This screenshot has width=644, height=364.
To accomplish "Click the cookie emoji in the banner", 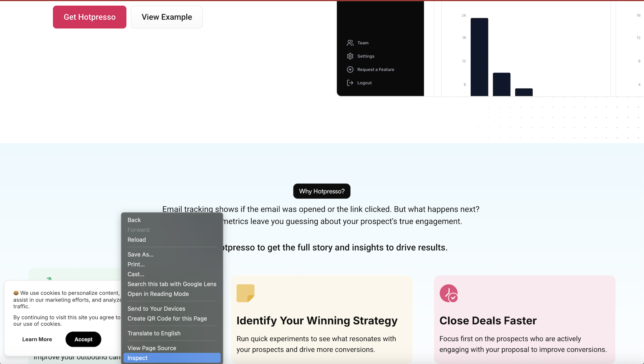I will point(15,293).
